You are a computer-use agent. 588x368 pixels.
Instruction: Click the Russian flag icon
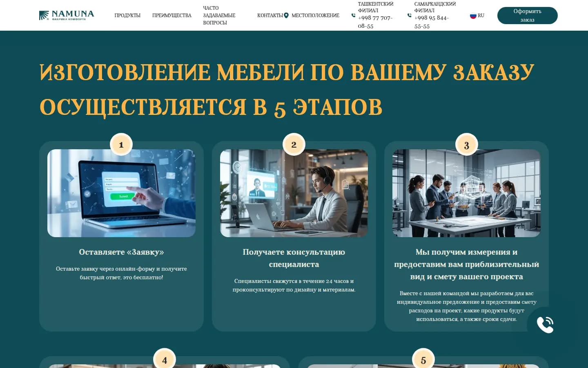click(x=473, y=16)
